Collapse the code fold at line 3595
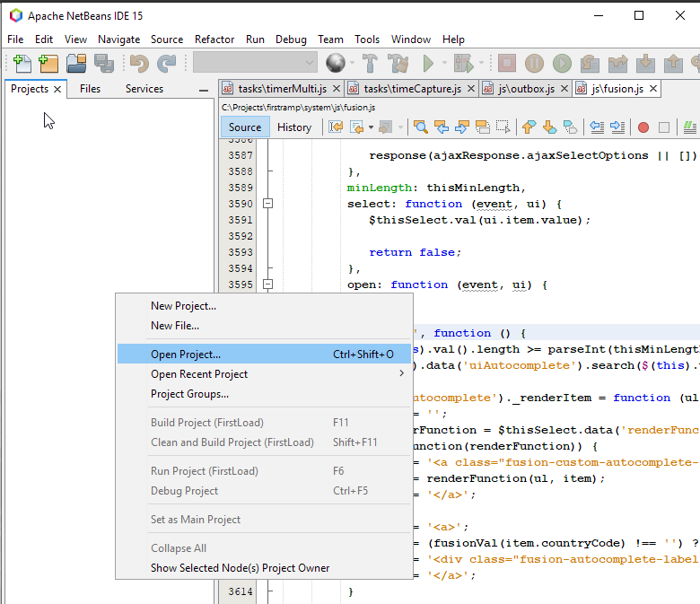 267,284
